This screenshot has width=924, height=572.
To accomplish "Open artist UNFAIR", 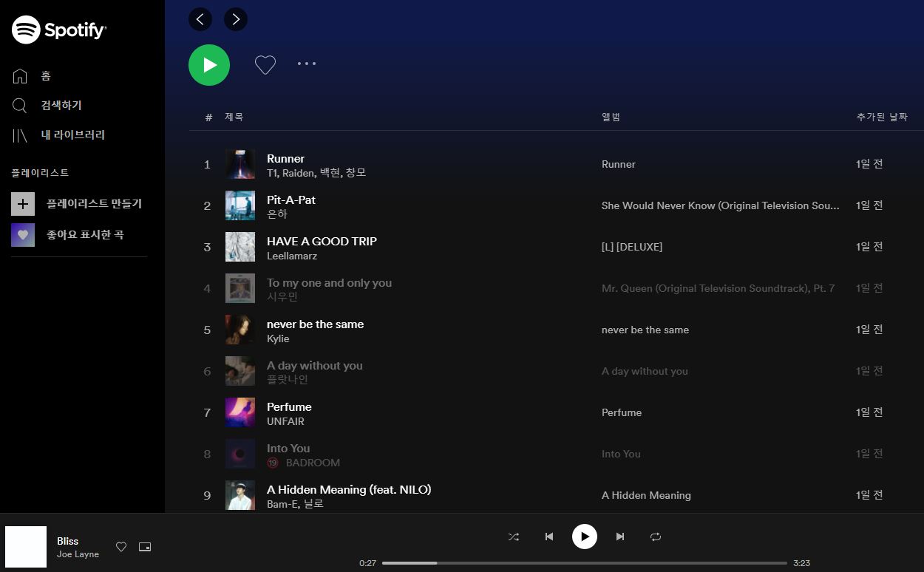I will click(285, 421).
